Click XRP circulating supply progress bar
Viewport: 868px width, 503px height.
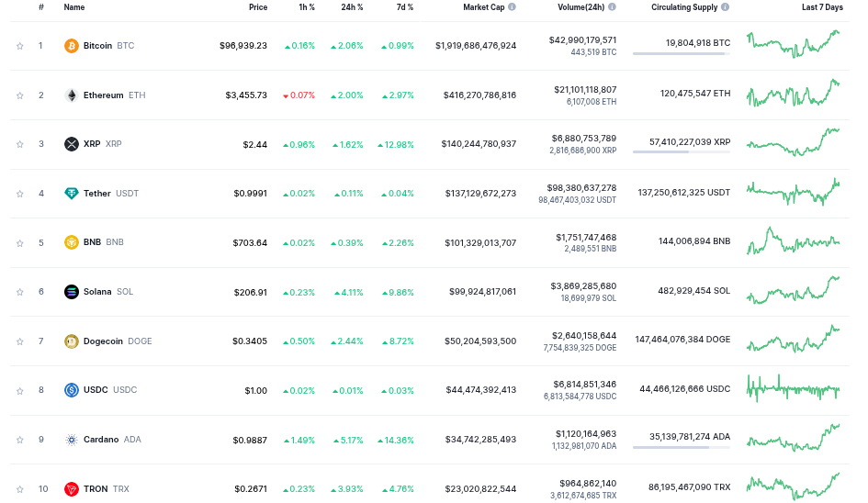pos(681,152)
